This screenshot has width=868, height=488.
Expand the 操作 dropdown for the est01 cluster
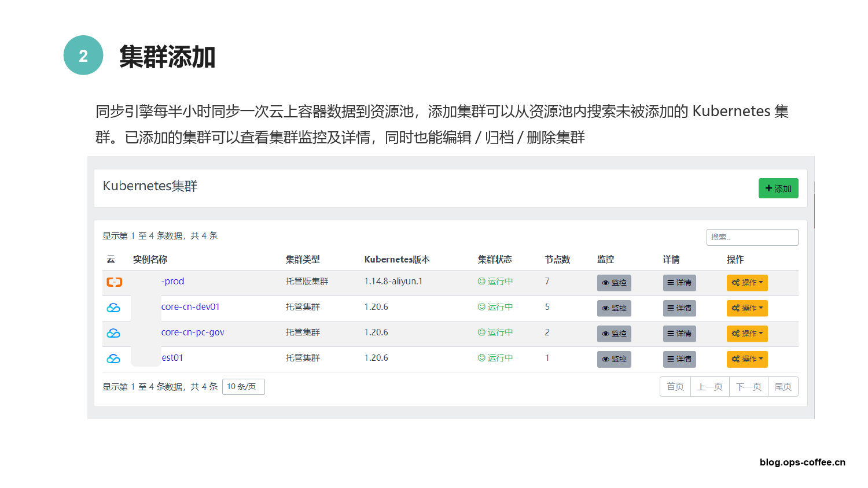point(747,359)
